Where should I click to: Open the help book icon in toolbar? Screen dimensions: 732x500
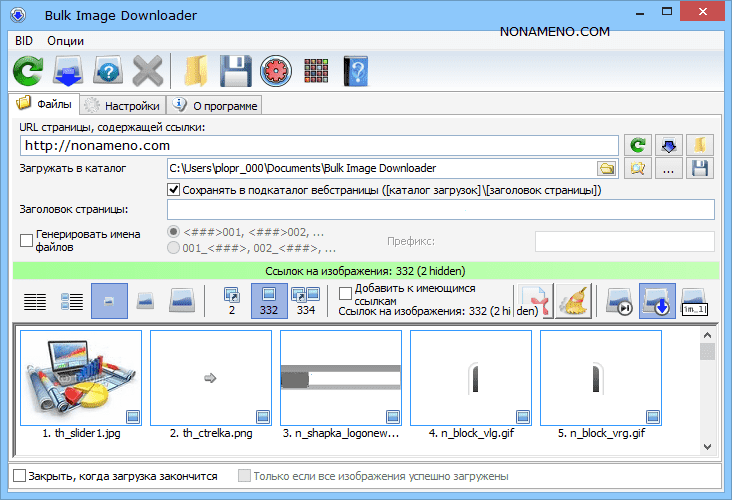356,72
